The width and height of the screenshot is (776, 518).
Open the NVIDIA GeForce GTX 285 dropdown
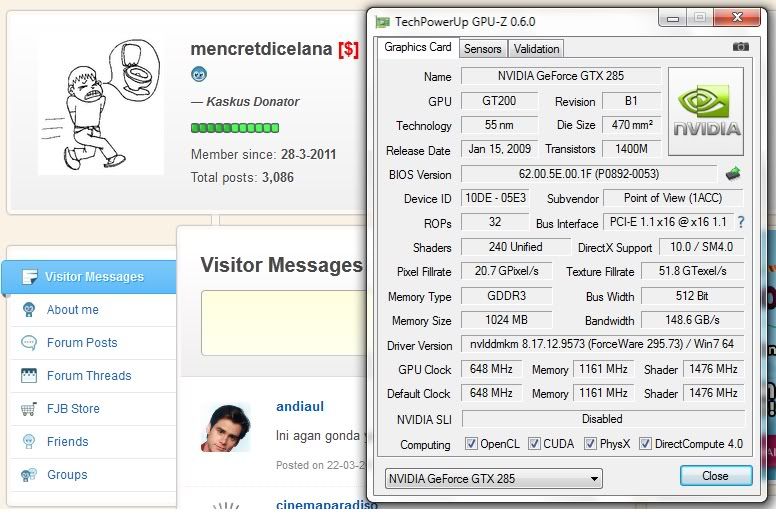tap(493, 478)
